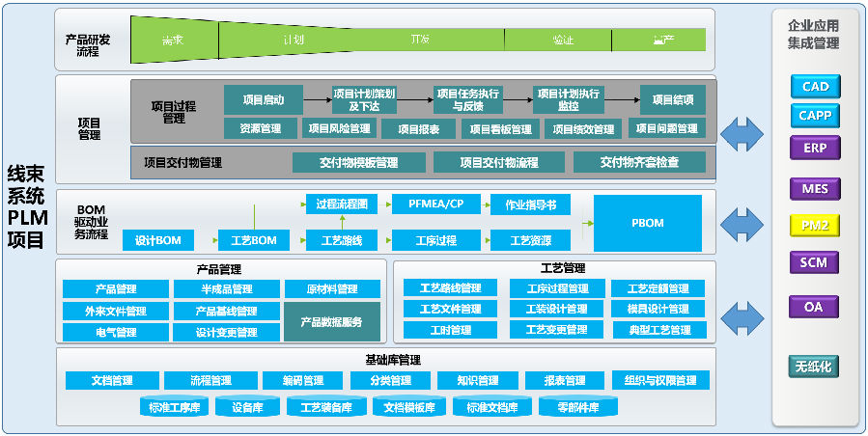The width and height of the screenshot is (868, 436).
Task: Open 工时管理 box
Action: [450, 330]
